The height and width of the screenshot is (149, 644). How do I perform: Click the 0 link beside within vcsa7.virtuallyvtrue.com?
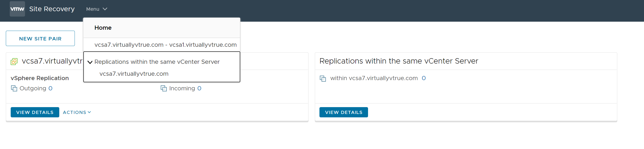[424, 78]
